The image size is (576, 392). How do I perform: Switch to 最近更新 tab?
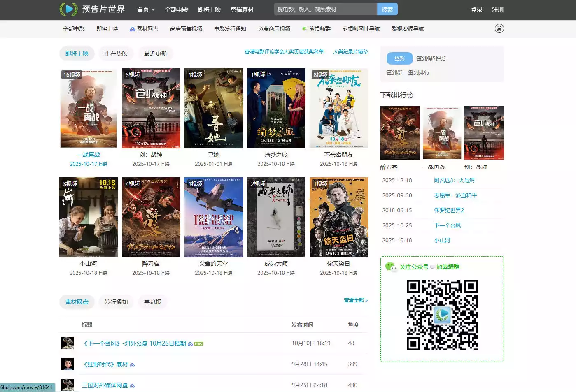[x=156, y=53]
